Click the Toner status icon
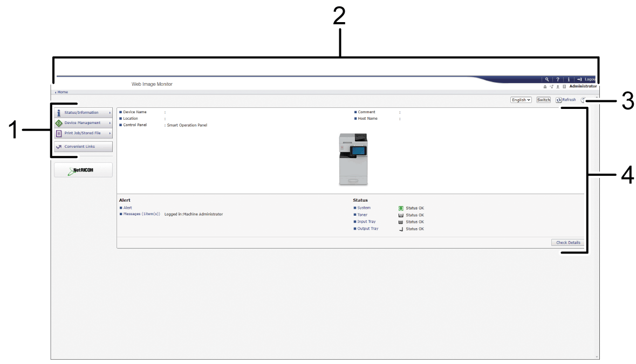 click(401, 215)
